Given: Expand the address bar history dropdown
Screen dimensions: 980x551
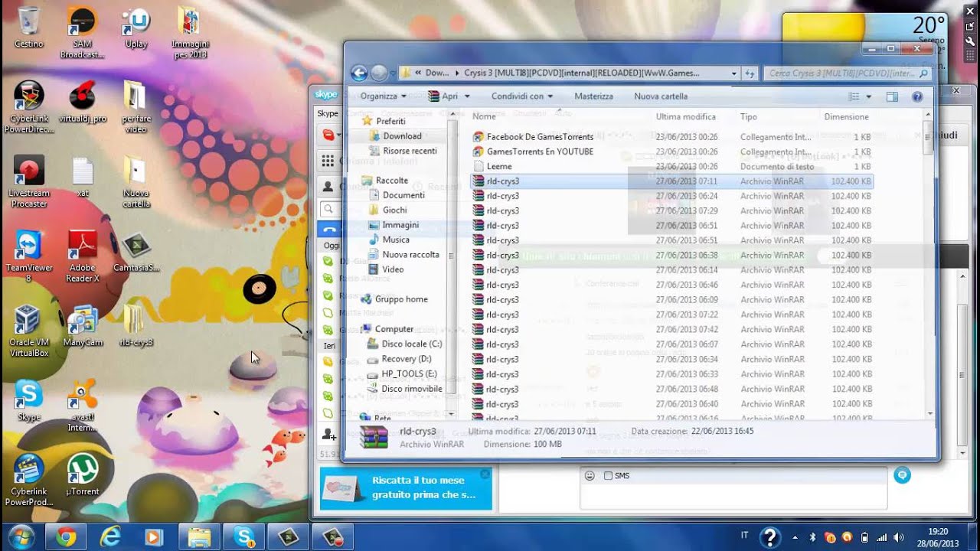Looking at the screenshot, I should point(733,73).
